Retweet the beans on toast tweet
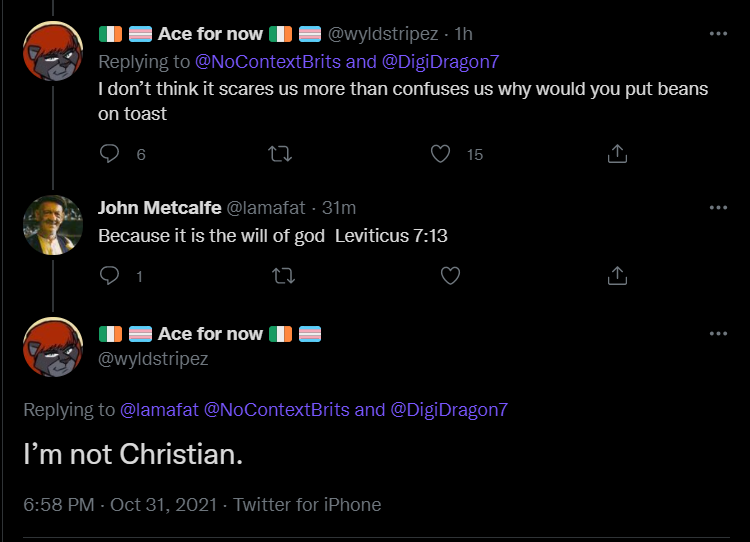 [x=280, y=154]
